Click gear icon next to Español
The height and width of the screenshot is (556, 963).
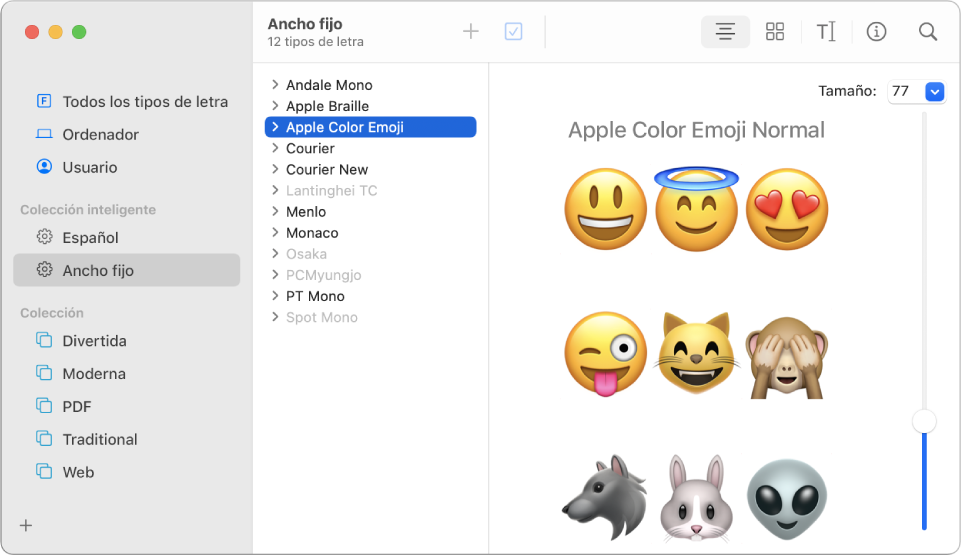(x=44, y=237)
